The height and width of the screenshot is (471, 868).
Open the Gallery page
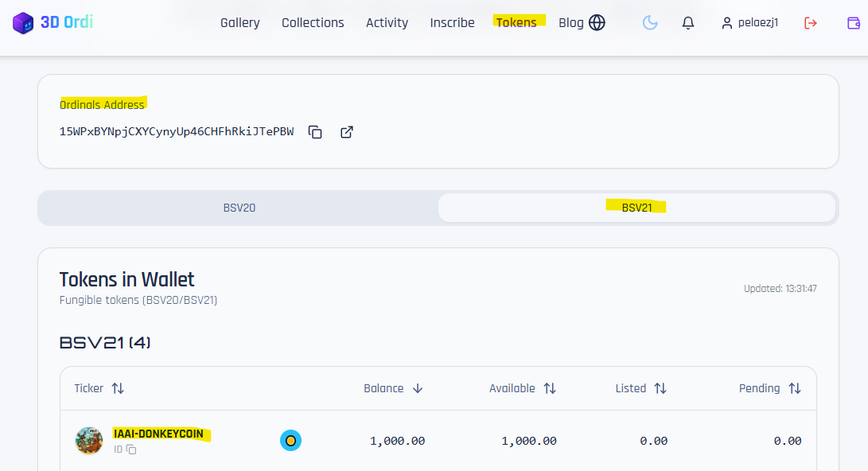(x=239, y=23)
